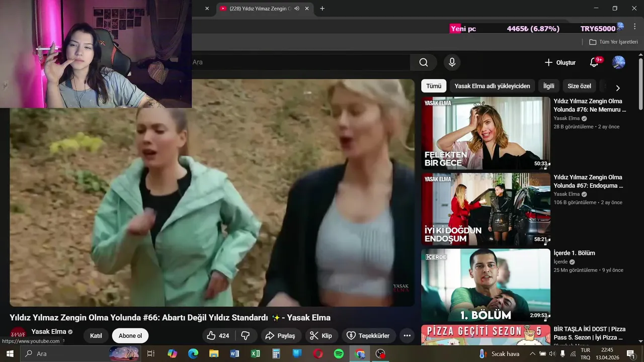Select the Size özel filter chip
The image size is (644, 362).
tap(579, 86)
